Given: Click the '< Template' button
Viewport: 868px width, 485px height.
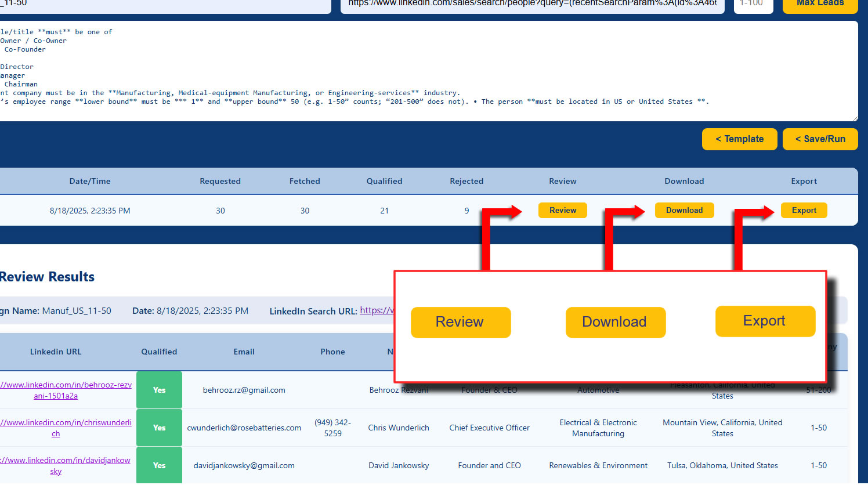Looking at the screenshot, I should [739, 139].
